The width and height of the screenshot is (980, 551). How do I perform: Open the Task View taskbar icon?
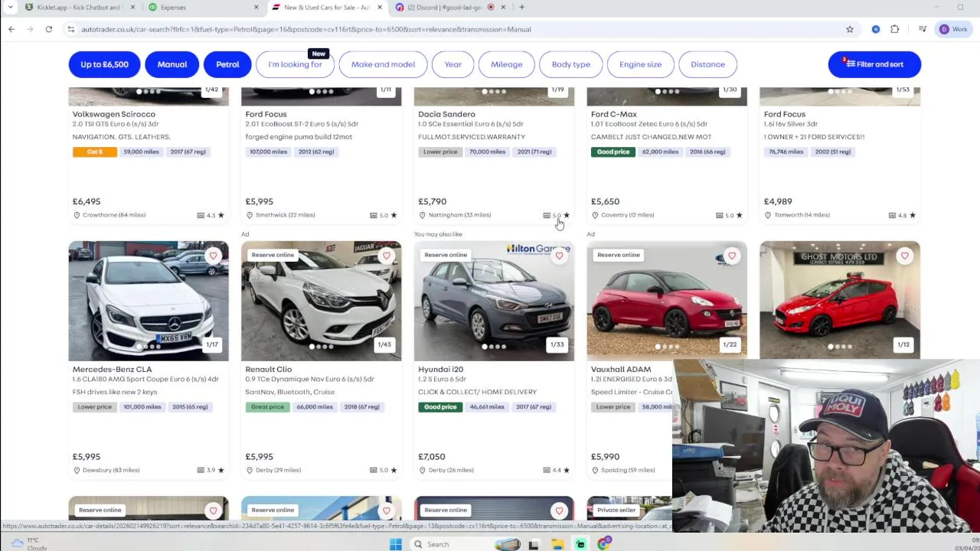[534, 544]
